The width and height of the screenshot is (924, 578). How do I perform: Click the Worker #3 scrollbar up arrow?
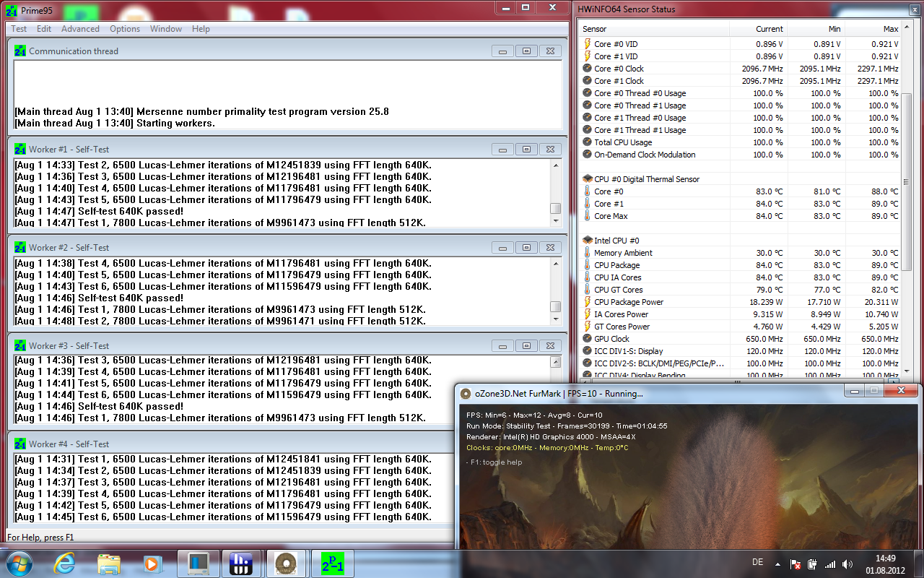tap(555, 362)
